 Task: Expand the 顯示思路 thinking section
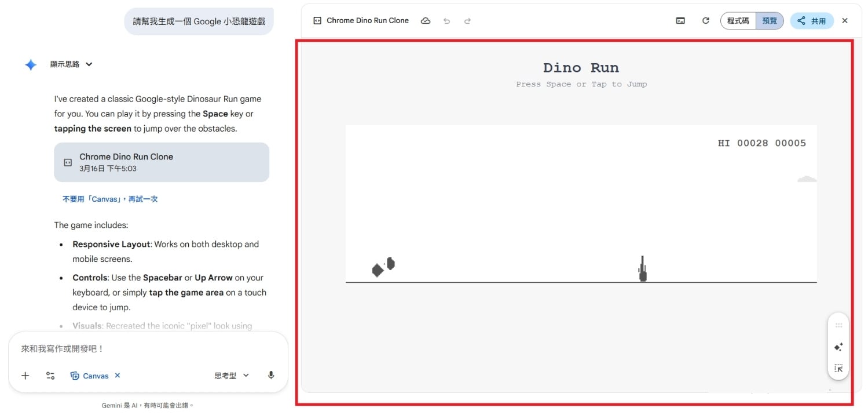(71, 64)
